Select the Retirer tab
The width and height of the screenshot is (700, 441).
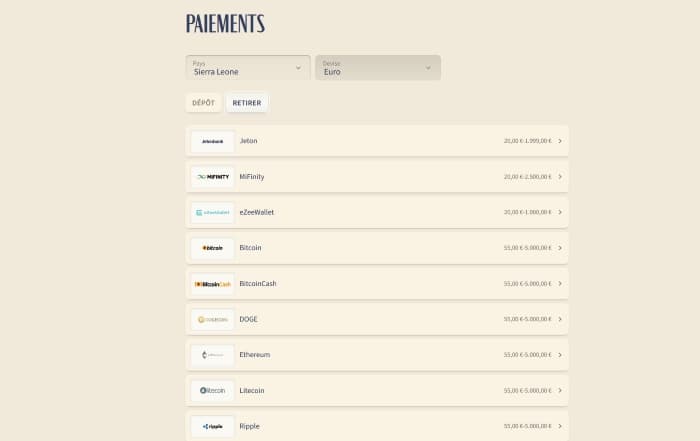[x=247, y=103]
